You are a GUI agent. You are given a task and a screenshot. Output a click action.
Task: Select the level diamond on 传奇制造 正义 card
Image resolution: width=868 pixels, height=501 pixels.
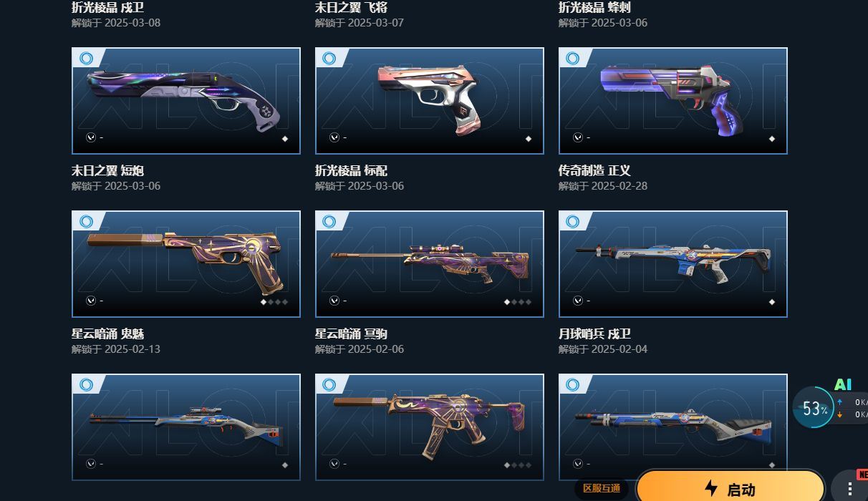(771, 139)
